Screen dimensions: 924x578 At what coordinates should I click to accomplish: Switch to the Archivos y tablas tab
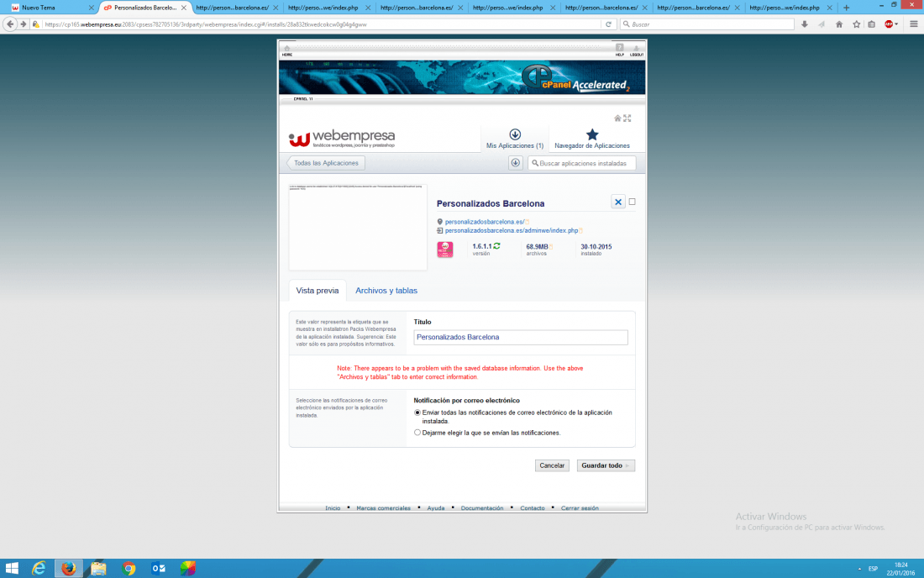pos(386,291)
